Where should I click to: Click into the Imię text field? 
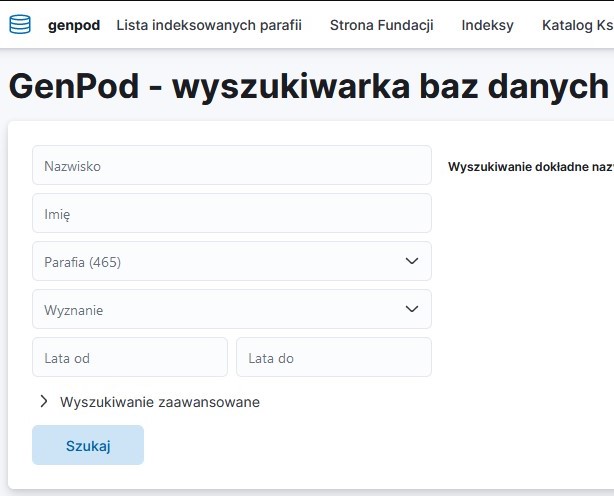pyautogui.click(x=231, y=213)
